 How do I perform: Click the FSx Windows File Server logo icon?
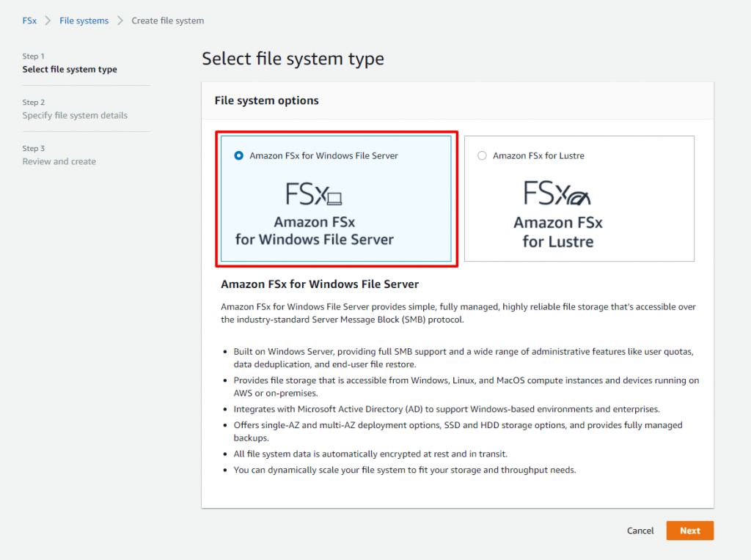point(314,194)
